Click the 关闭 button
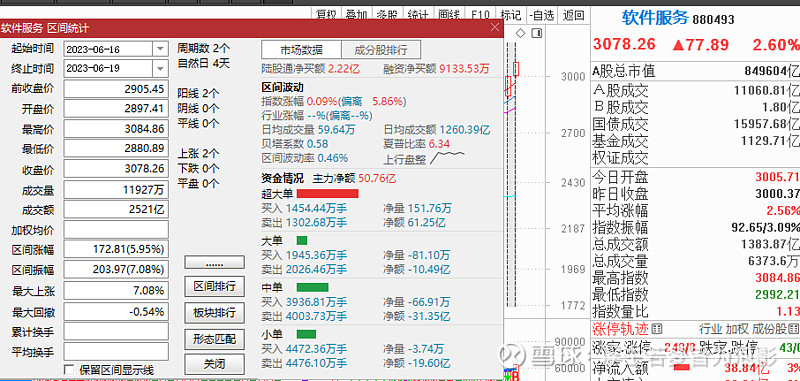Image resolution: width=800 pixels, height=381 pixels. coord(214,364)
